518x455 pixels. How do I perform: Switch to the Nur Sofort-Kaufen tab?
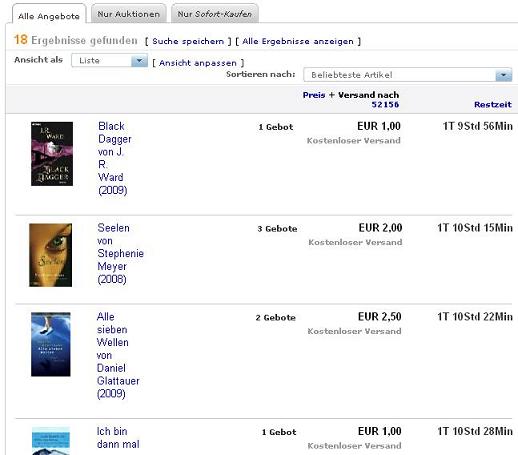tap(215, 14)
